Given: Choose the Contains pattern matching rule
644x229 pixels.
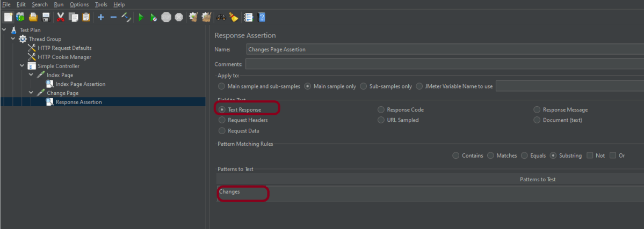Looking at the screenshot, I should [456, 156].
